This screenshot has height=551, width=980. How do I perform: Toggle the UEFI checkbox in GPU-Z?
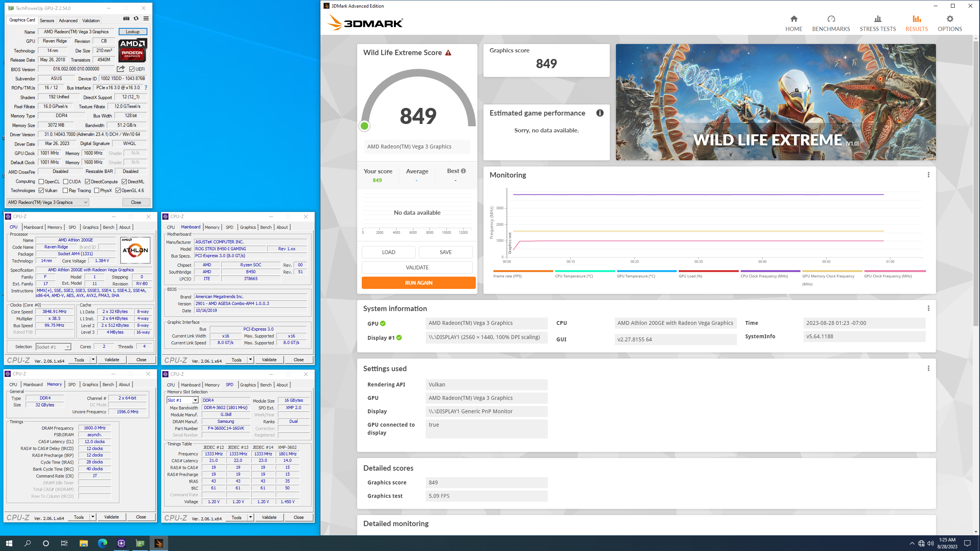point(132,69)
